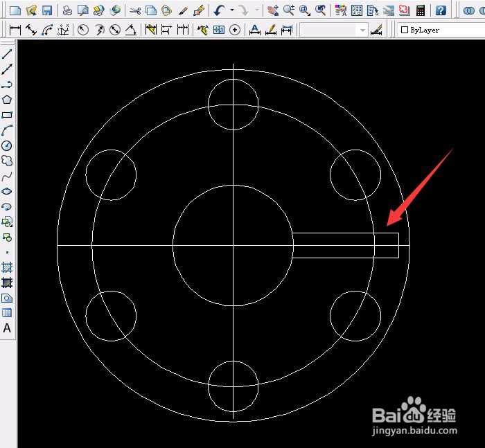Open DesignCenter icon
The height and width of the screenshot is (448, 485).
point(357,10)
